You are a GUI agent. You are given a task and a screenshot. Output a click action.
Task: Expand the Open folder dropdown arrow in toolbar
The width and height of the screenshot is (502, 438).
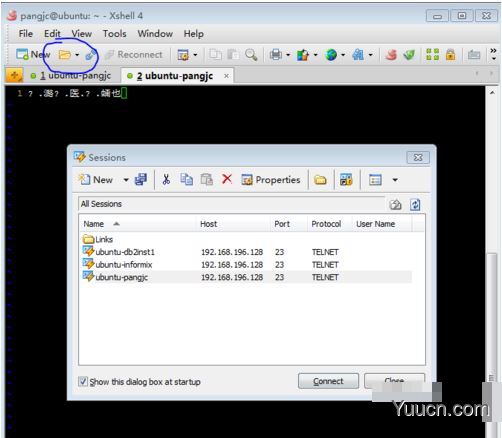pos(77,55)
